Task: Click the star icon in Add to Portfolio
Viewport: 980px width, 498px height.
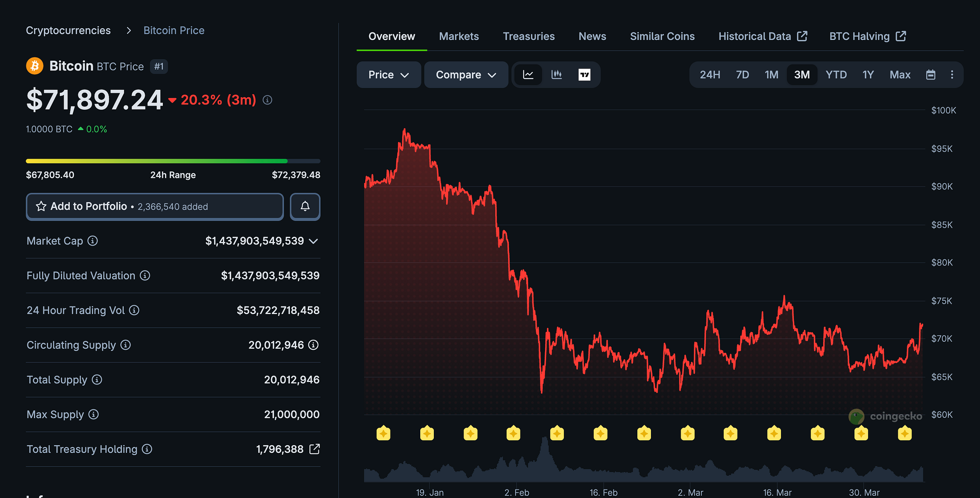Action: [41, 206]
